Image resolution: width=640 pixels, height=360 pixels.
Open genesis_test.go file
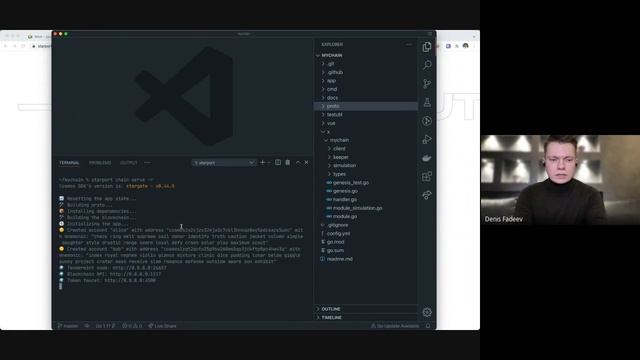click(366, 182)
